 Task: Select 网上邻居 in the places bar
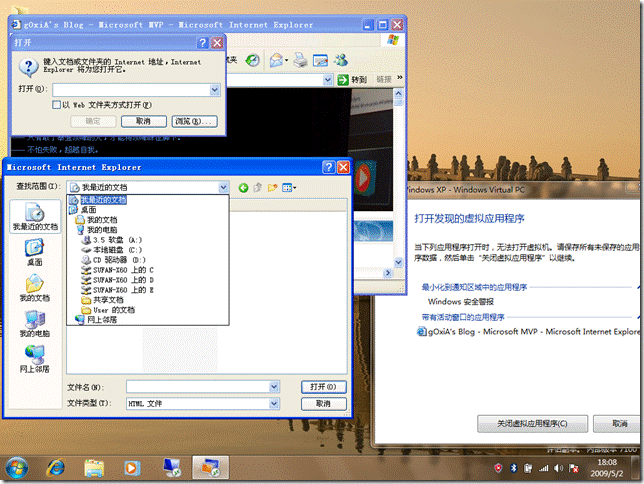[35, 359]
